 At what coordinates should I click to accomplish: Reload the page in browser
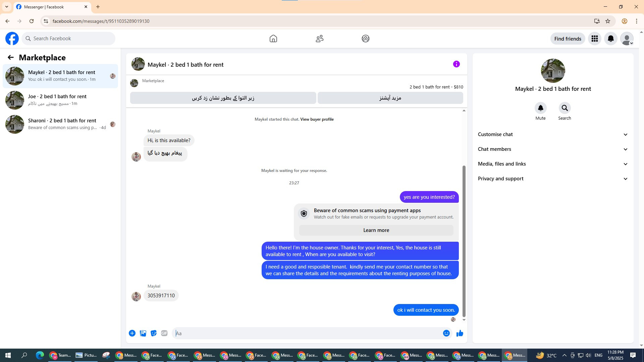[32, 21]
